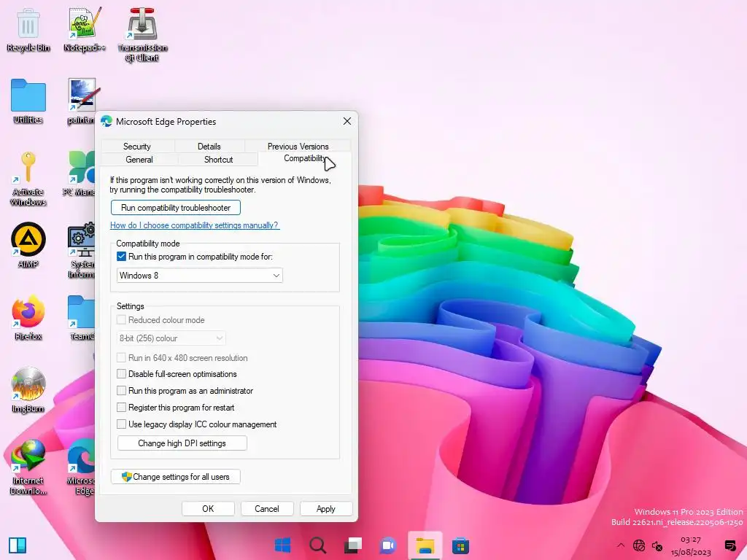
Task: Enable Disable full-screen optimisations checkbox
Action: 122,374
